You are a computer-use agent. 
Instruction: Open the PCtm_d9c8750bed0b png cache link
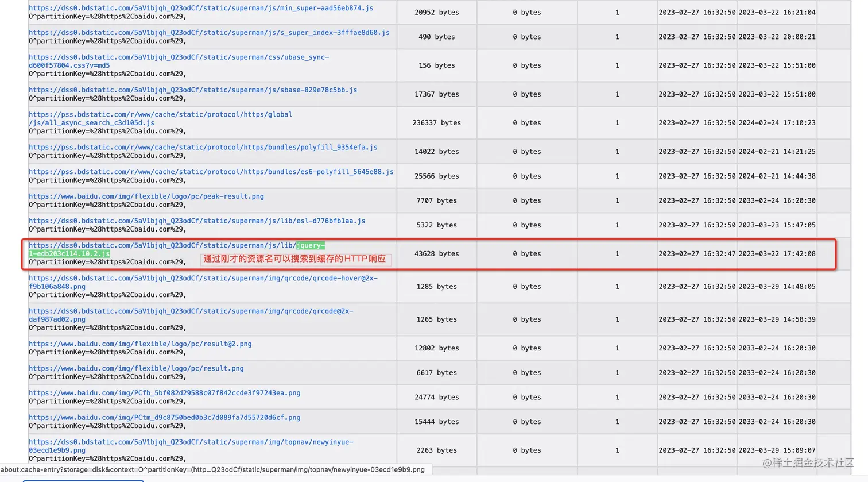[x=165, y=418]
